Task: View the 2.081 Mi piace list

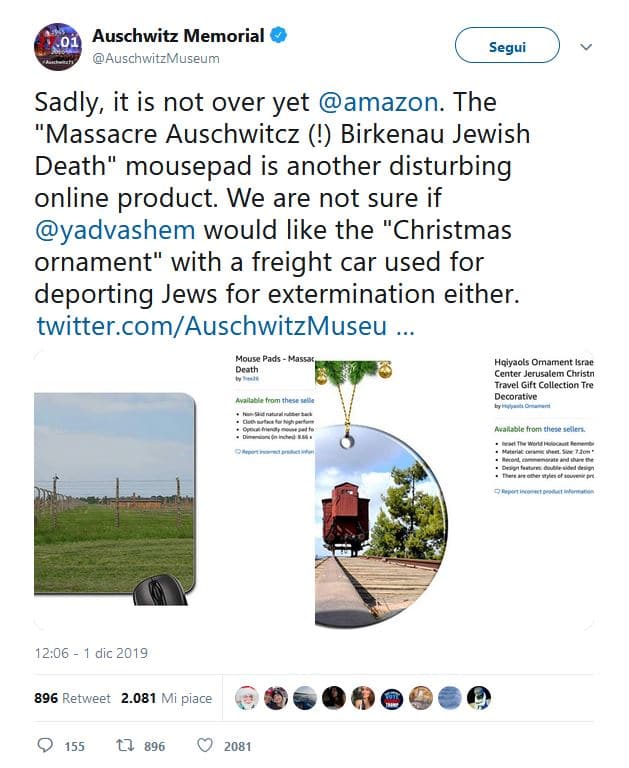Action: [166, 698]
